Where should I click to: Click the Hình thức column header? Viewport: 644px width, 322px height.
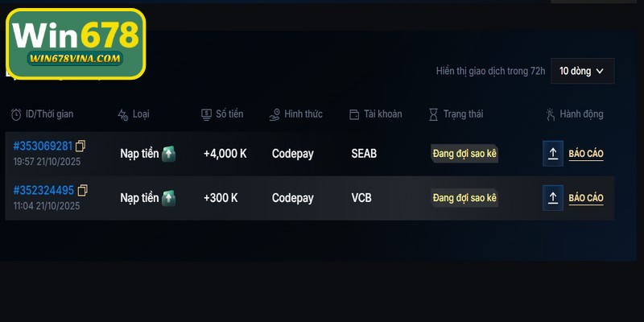[x=303, y=114]
